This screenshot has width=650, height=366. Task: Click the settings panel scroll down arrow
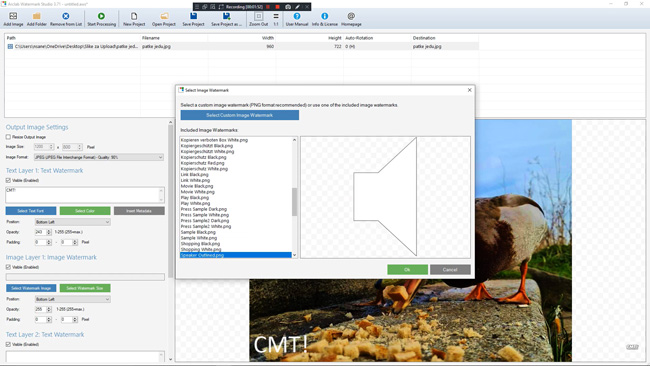click(170, 359)
